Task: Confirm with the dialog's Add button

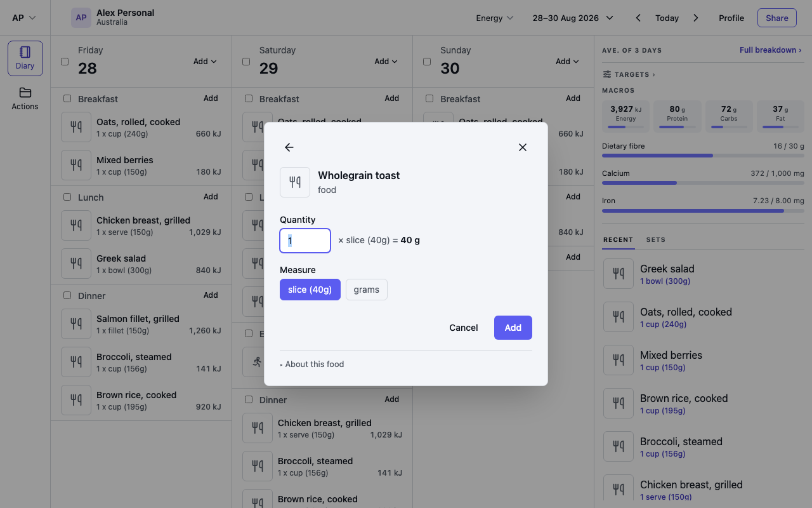Action: tap(513, 328)
